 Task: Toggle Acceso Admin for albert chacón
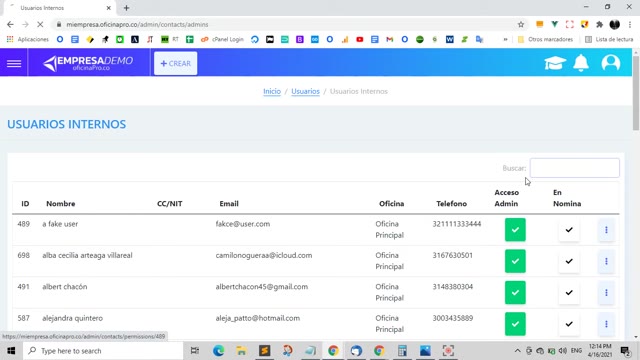pyautogui.click(x=515, y=293)
